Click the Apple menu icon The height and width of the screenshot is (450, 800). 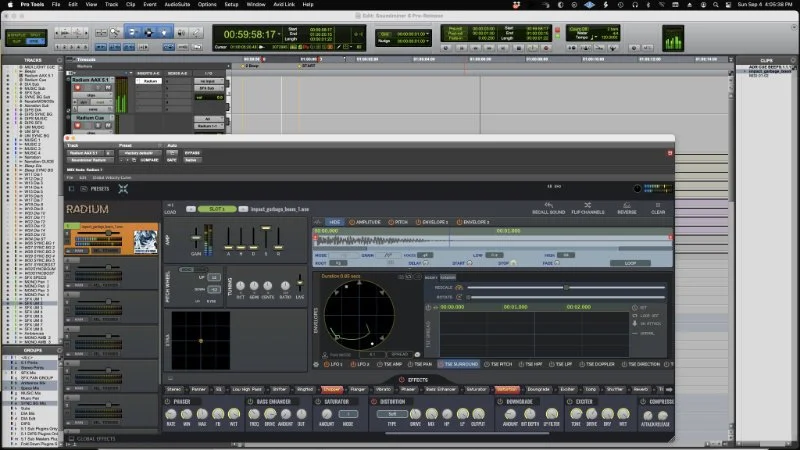(9, 5)
